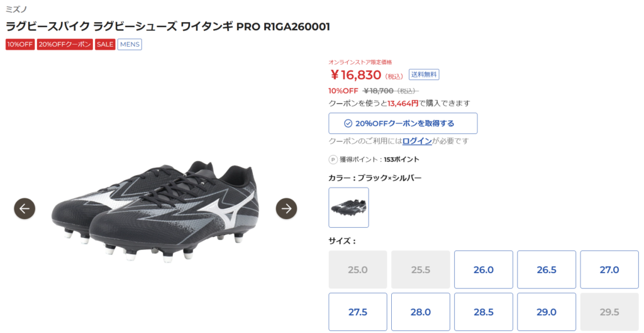Open the ログイン link
The height and width of the screenshot is (333, 644).
(417, 141)
